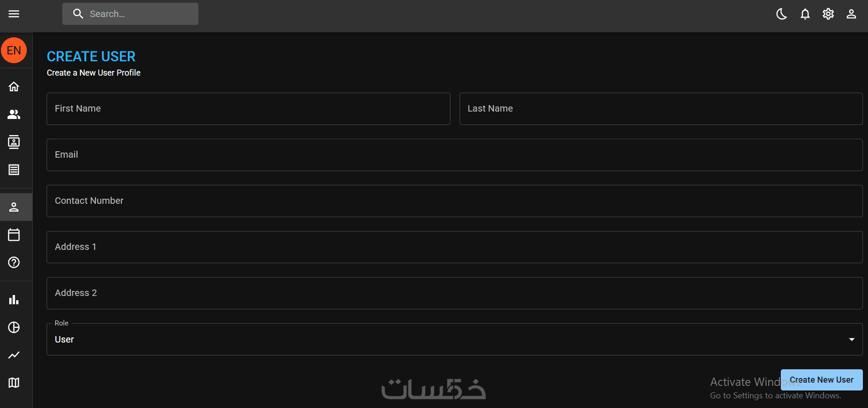
Task: Toggle dark mode moon icon
Action: coord(782,14)
